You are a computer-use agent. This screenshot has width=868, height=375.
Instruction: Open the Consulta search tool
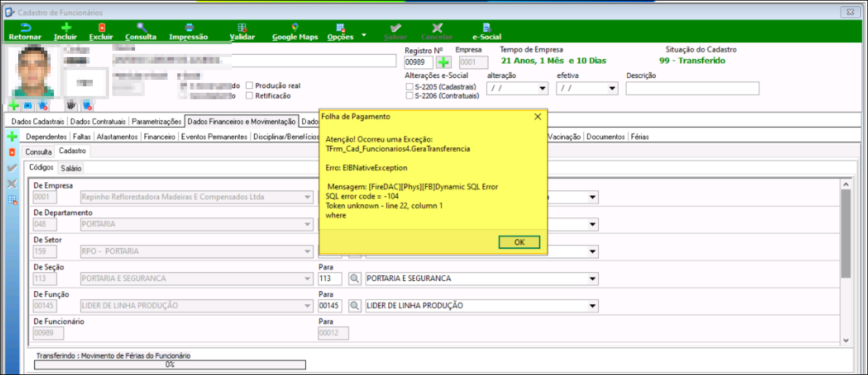point(141,28)
